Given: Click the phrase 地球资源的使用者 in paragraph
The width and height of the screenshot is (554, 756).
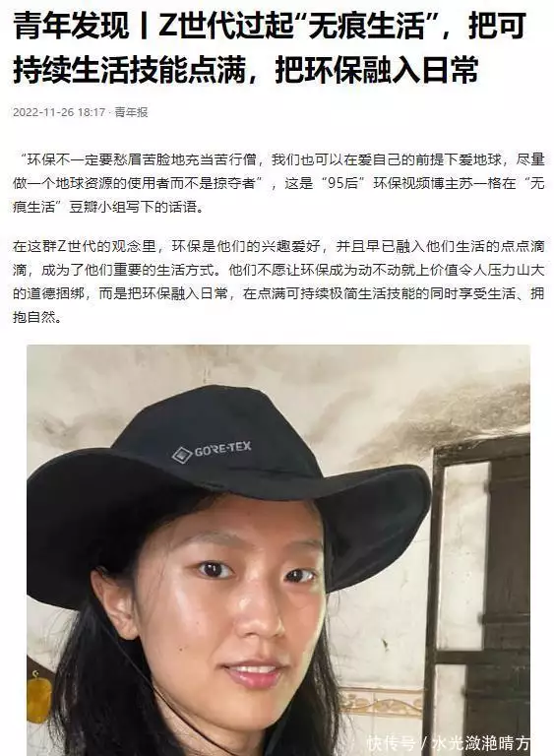Looking at the screenshot, I should (112, 183).
